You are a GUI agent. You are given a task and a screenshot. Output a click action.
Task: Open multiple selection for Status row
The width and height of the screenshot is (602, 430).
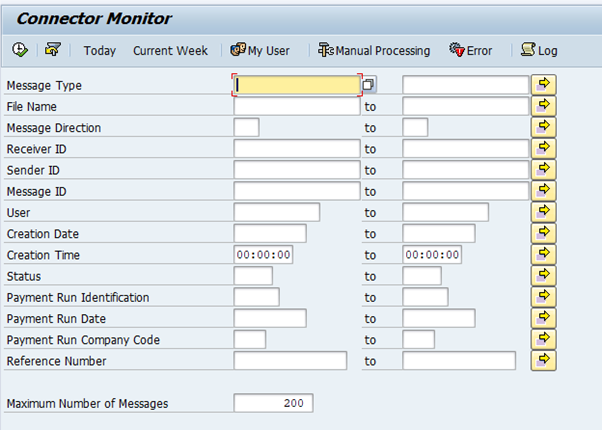(543, 275)
